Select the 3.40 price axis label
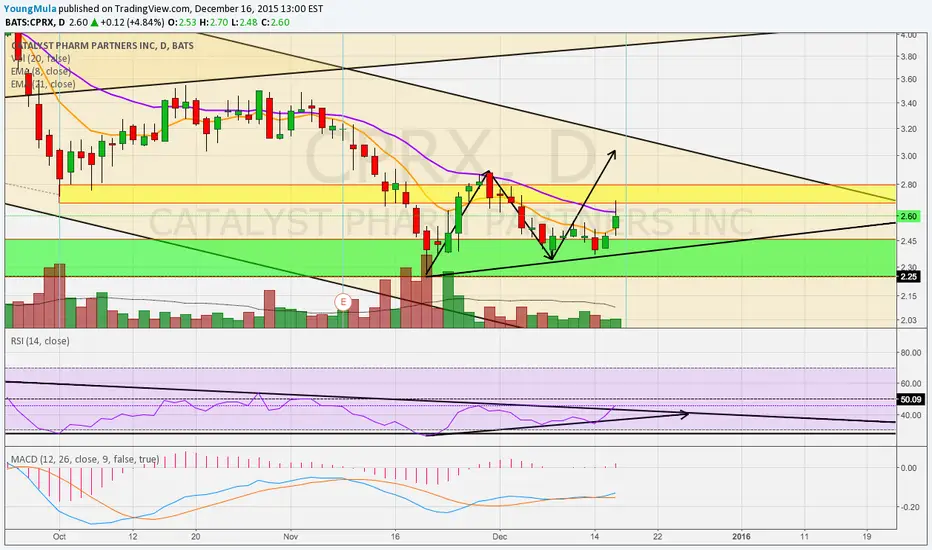The image size is (932, 550). coord(908,104)
